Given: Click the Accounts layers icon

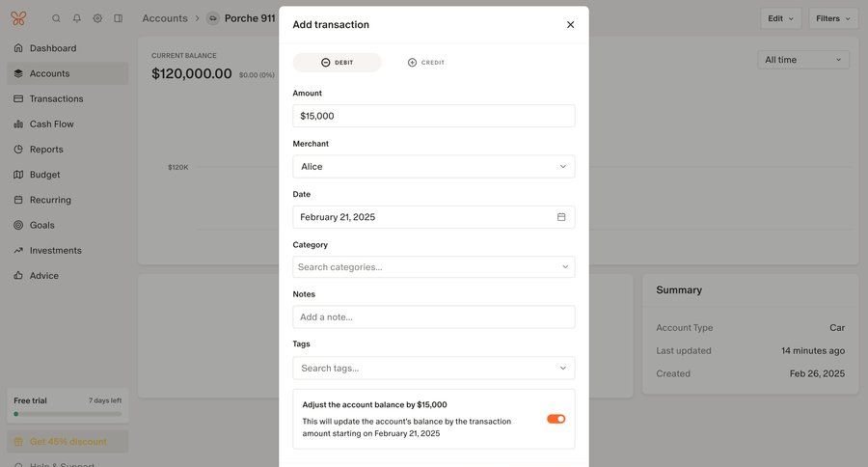Looking at the screenshot, I should coord(18,73).
